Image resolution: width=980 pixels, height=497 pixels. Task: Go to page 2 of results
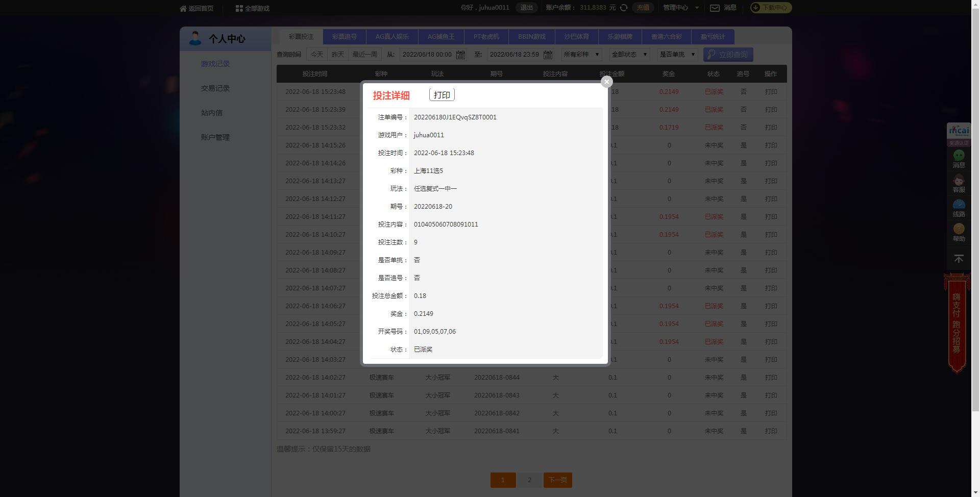529,480
